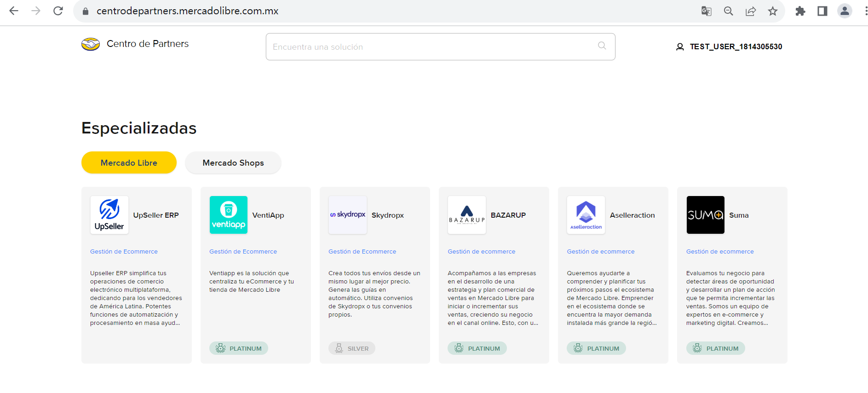Screen dimensions: 868x393
Task: Open TEST_USER_1814305530 account menu
Action: [729, 46]
